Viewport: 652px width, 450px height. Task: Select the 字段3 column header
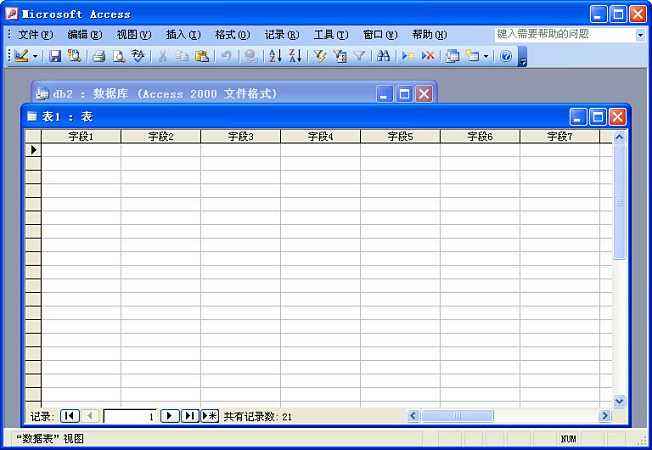click(240, 136)
